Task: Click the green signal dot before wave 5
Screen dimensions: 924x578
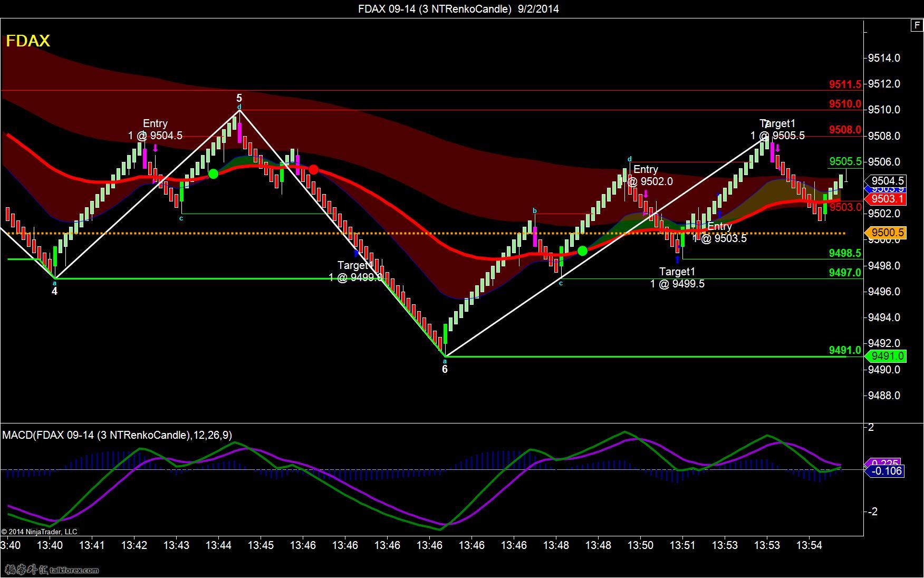Action: 213,174
